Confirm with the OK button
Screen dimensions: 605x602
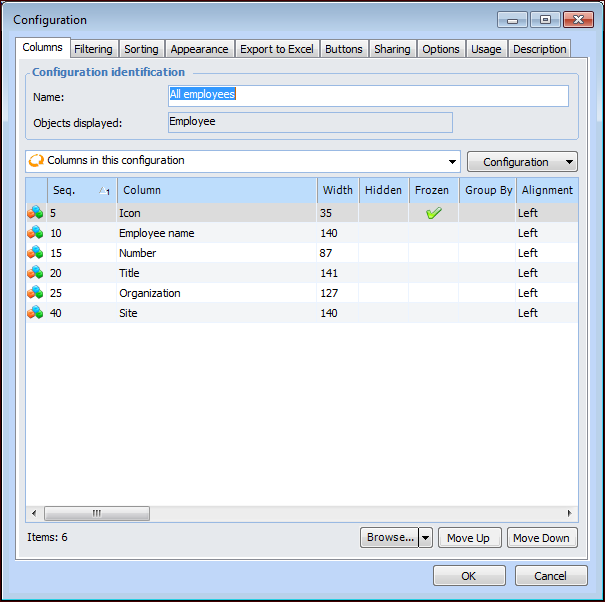[469, 576]
